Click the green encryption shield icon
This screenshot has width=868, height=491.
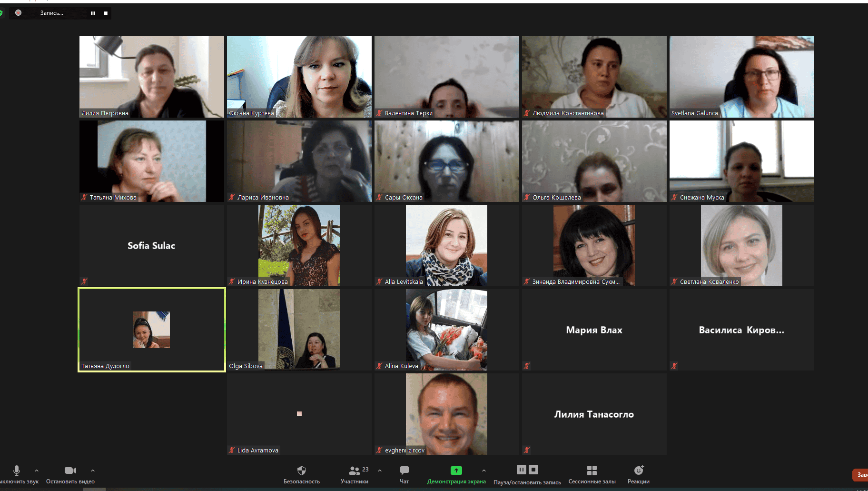point(1,13)
